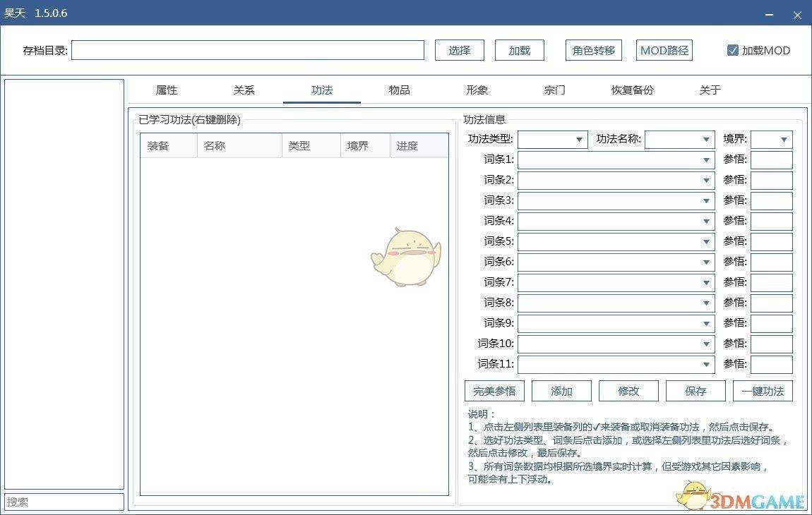Screen dimensions: 812x515
Task: Select the 功法 tab
Action: (321, 90)
